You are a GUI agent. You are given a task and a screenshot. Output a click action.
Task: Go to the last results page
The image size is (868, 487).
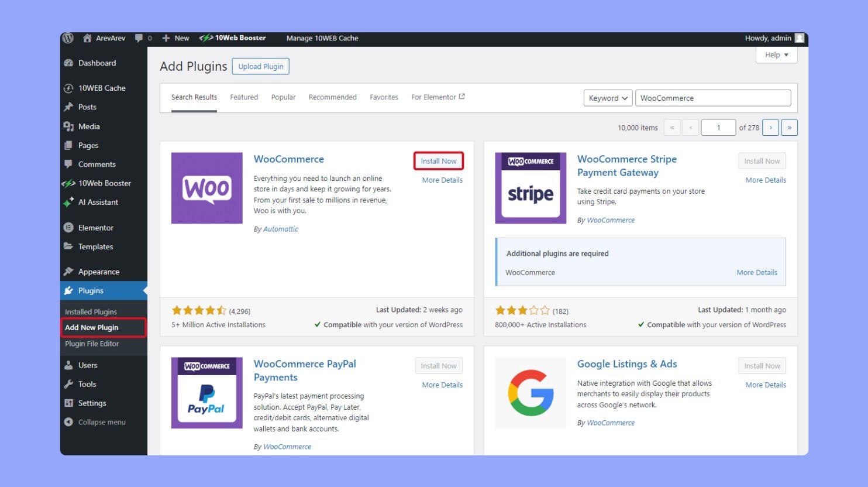click(x=789, y=127)
